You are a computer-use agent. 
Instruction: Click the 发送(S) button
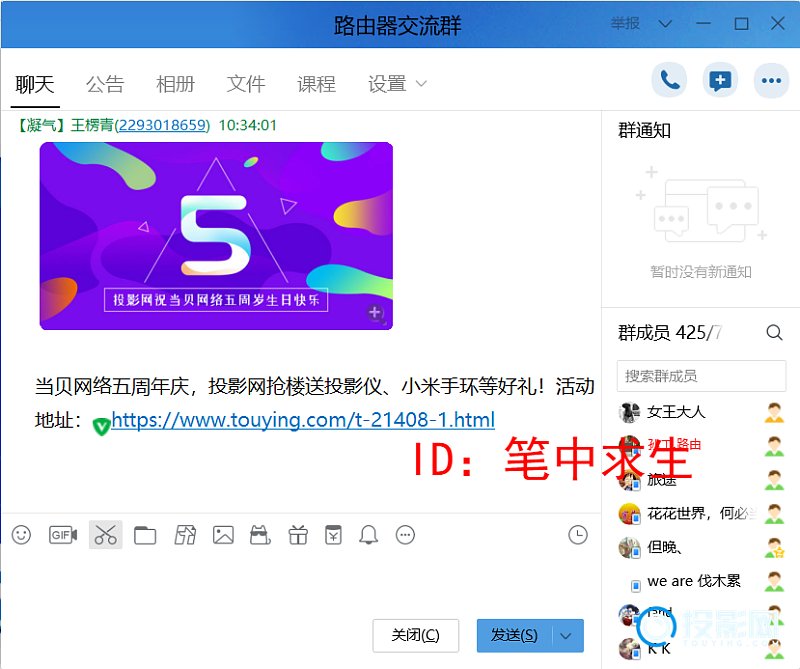point(514,635)
